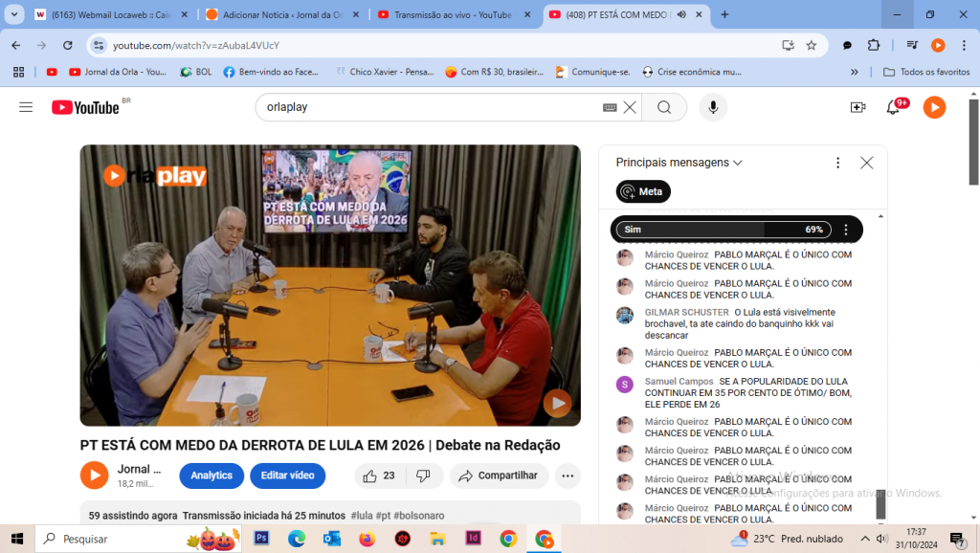Switch to Transmissão ao vivo tab

[455, 14]
